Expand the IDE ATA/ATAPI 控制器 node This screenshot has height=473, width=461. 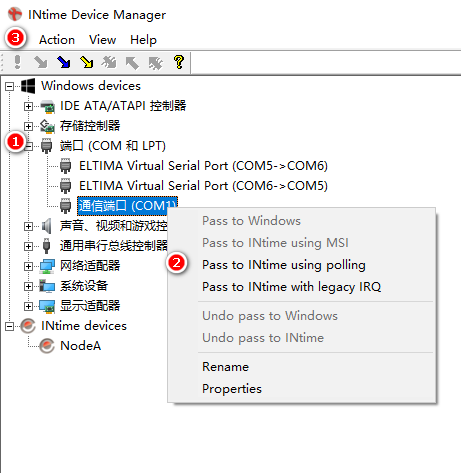28,106
